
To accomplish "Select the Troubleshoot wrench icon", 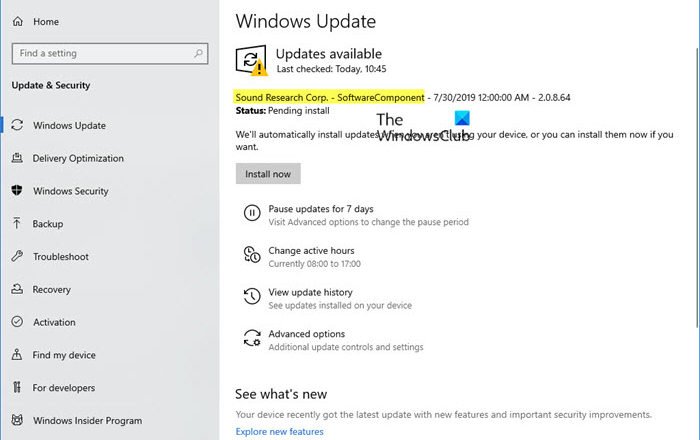I will (17, 257).
